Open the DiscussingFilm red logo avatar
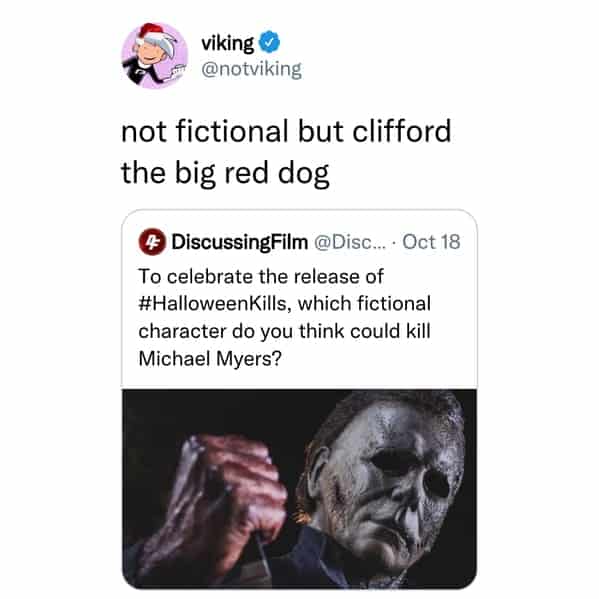Image resolution: width=599 pixels, height=599 pixels. pos(152,241)
